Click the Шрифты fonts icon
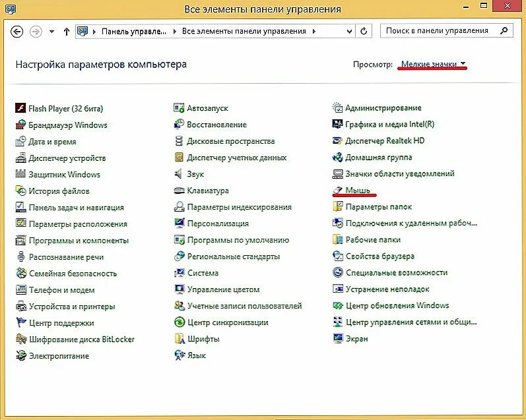The image size is (526, 420). point(179,339)
